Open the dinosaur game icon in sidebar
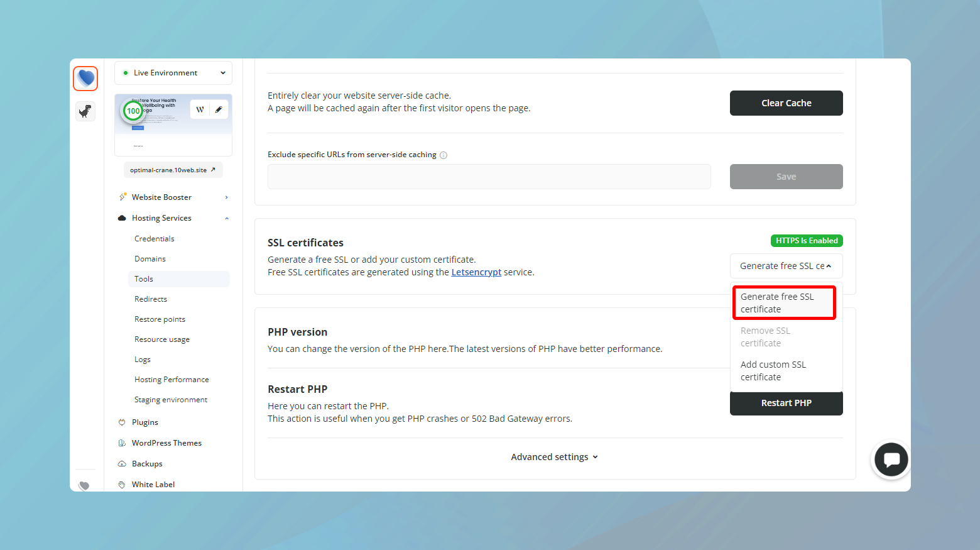 85,111
